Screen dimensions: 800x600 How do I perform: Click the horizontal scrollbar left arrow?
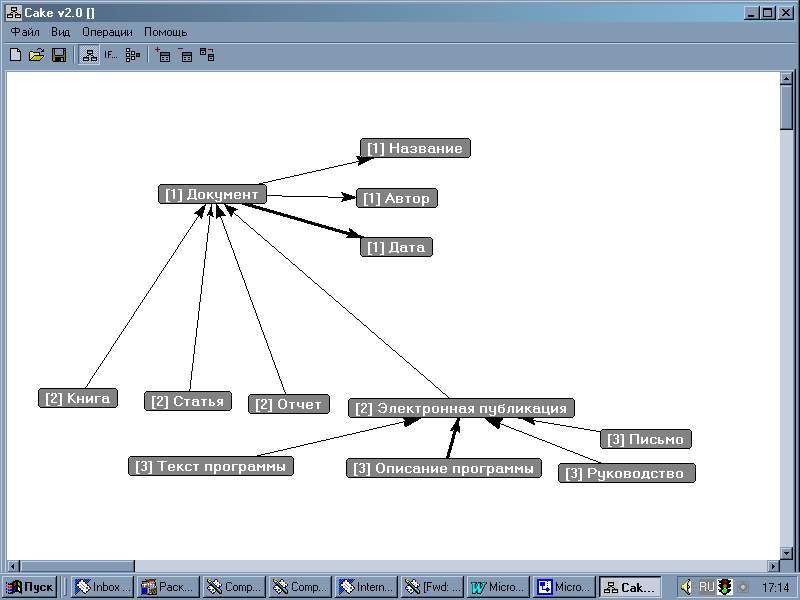click(x=14, y=566)
